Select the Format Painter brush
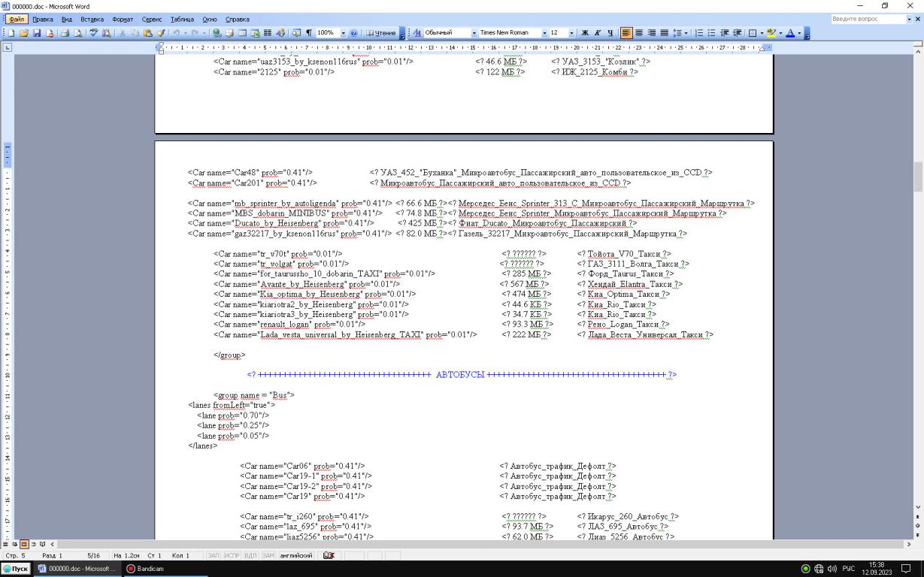The image size is (924, 577). point(162,33)
